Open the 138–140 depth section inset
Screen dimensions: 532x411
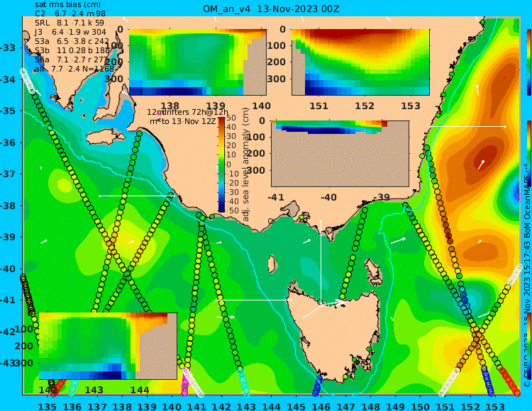click(x=198, y=62)
